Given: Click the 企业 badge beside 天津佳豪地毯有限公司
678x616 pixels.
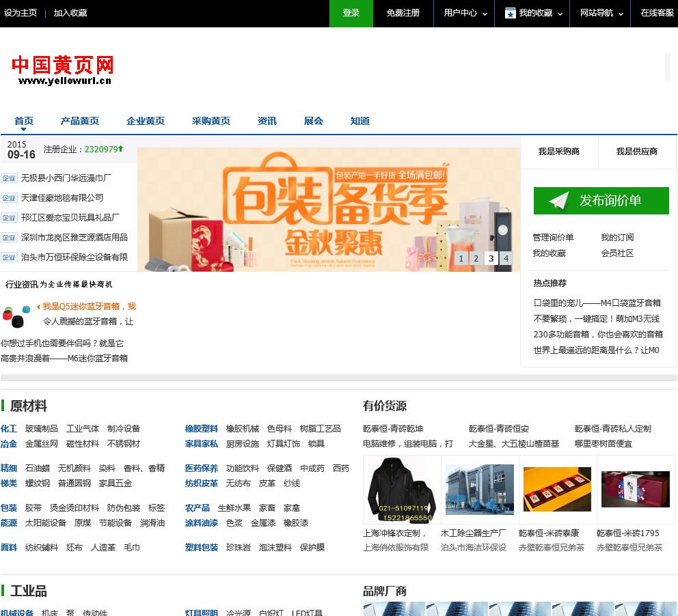Looking at the screenshot, I should pos(9,198).
